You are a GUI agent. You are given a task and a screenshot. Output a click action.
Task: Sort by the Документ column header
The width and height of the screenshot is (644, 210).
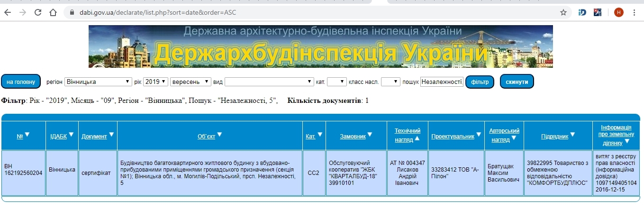[94, 136]
